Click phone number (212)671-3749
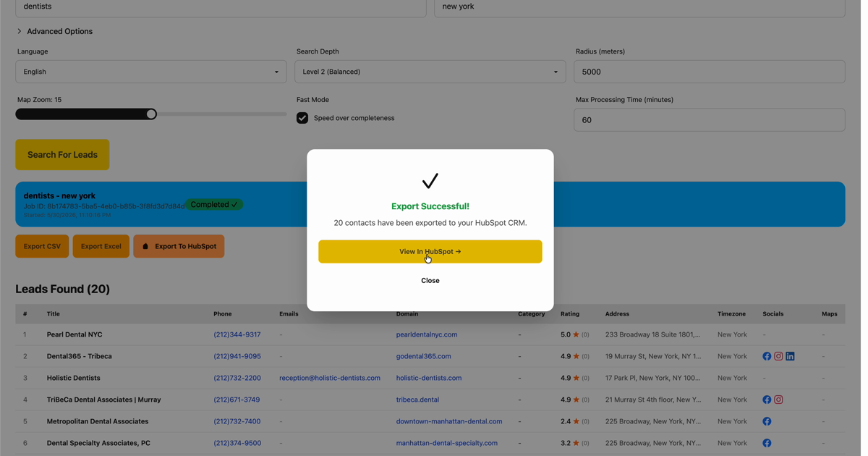The height and width of the screenshot is (456, 868). (237, 400)
